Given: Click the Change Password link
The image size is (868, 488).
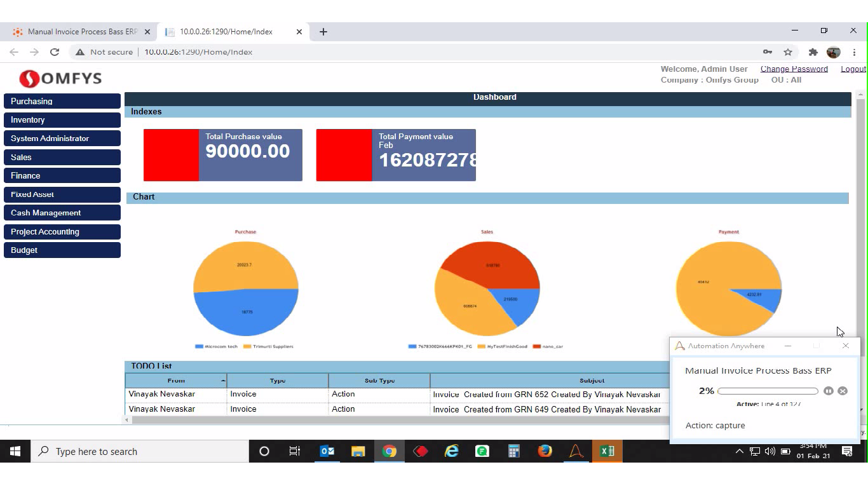Looking at the screenshot, I should [794, 69].
